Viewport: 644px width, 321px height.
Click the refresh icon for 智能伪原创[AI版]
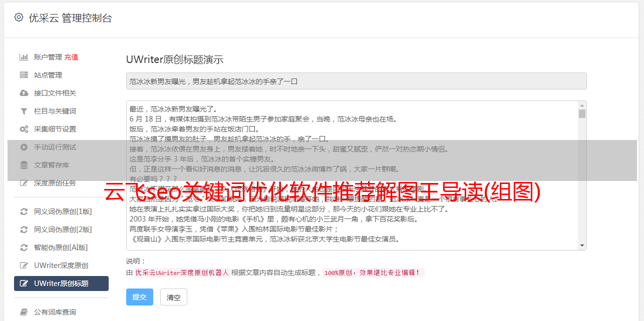[24, 247]
